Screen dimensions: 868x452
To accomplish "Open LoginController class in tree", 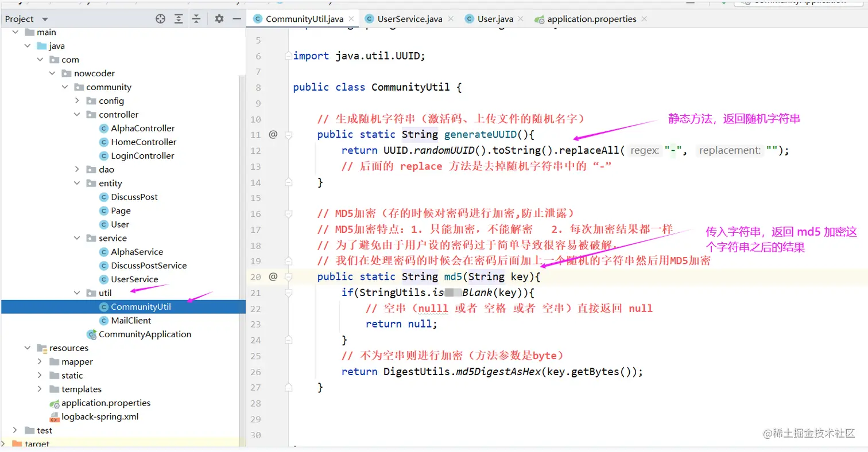I will [137, 156].
